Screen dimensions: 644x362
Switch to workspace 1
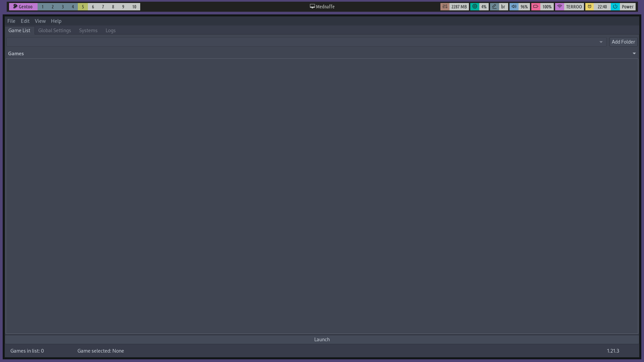pos(43,7)
